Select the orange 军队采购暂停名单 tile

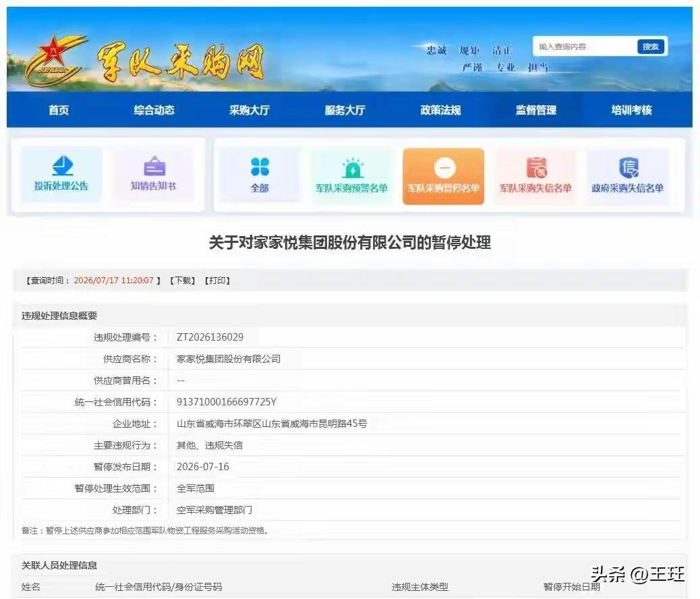click(x=443, y=177)
